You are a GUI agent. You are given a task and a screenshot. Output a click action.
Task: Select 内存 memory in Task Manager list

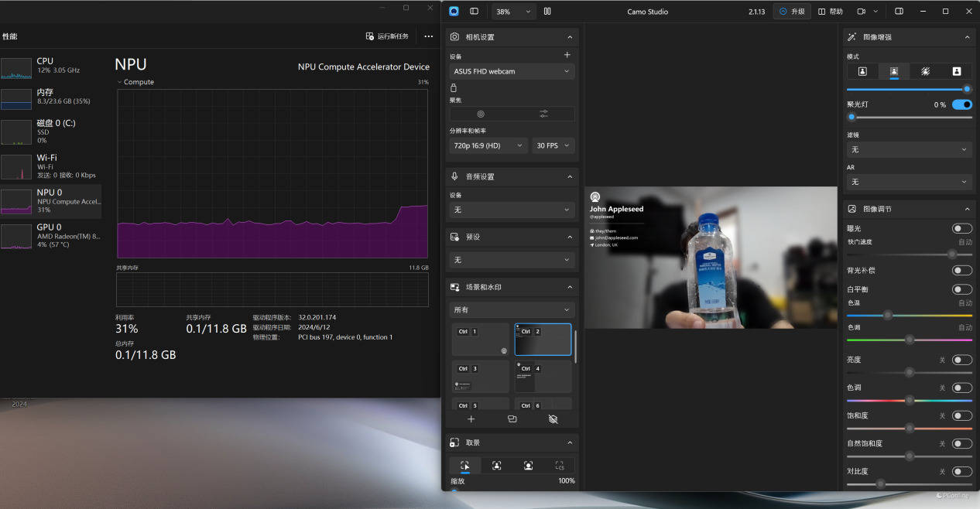(50, 97)
